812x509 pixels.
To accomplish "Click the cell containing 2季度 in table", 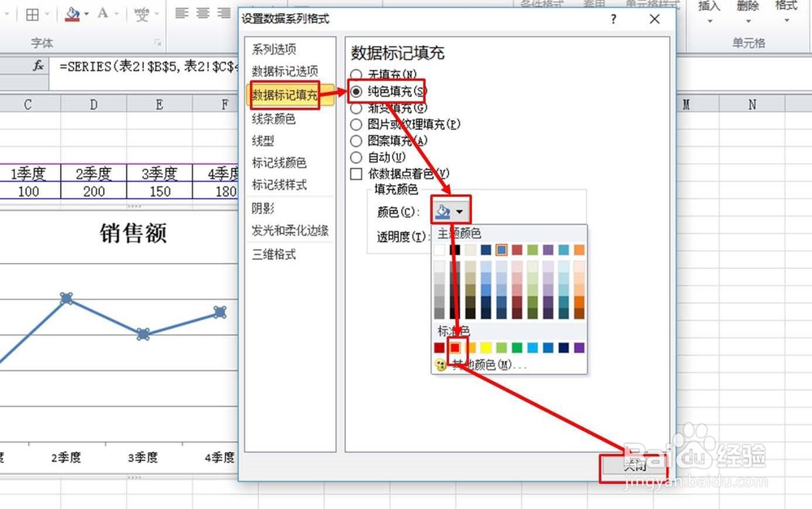I will click(93, 174).
